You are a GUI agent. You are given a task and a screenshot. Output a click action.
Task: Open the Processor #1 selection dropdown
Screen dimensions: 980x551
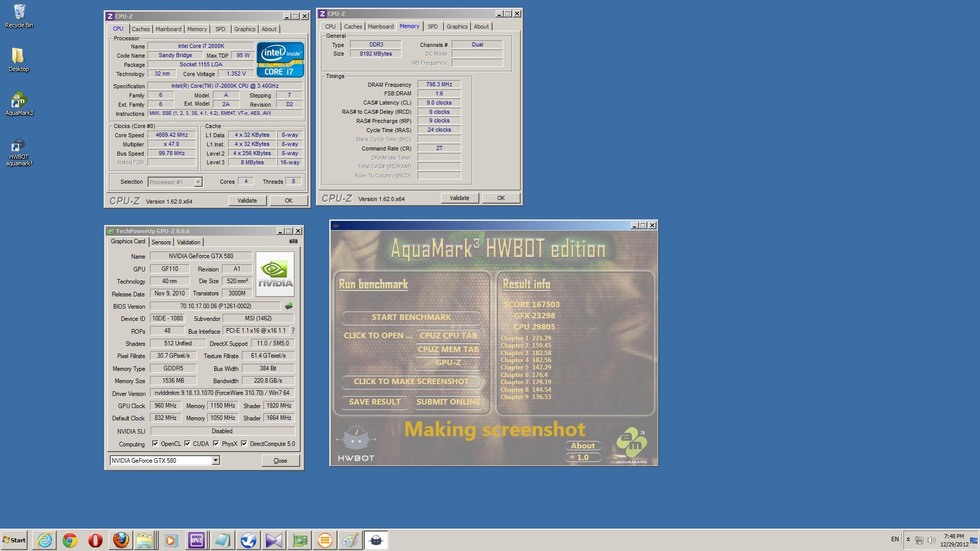click(198, 182)
